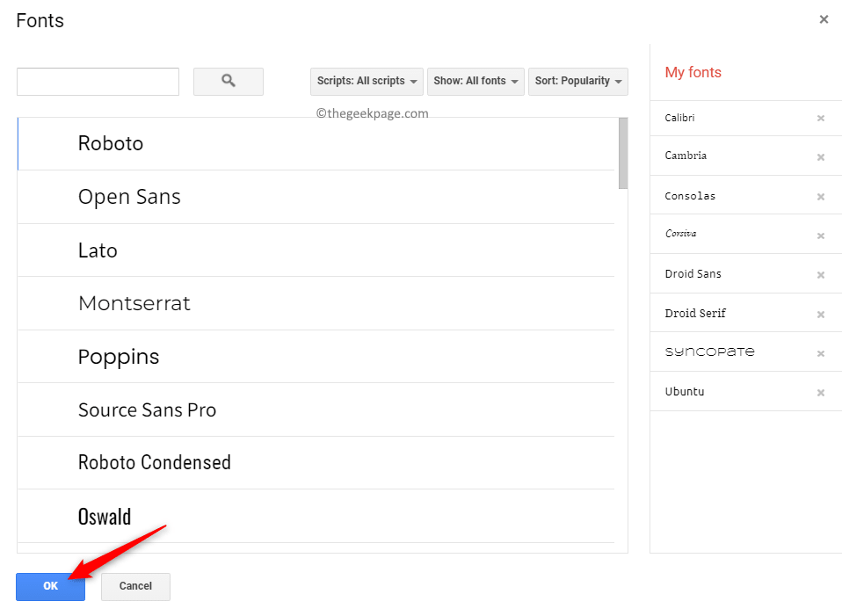This screenshot has width=842, height=616.
Task: Select the Montserrat font
Action: point(134,303)
